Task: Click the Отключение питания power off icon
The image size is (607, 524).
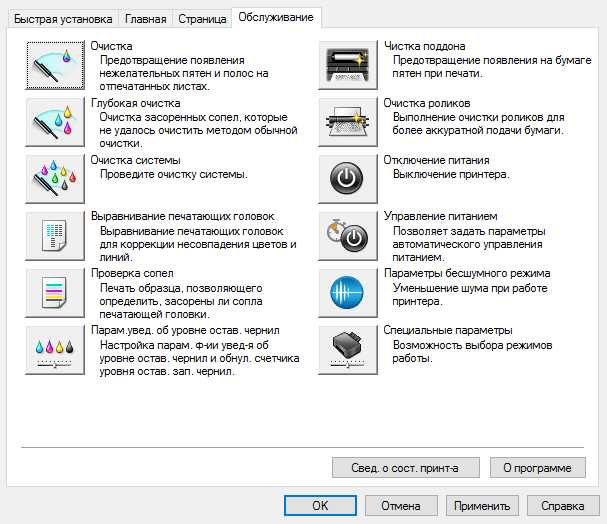Action: pos(348,179)
